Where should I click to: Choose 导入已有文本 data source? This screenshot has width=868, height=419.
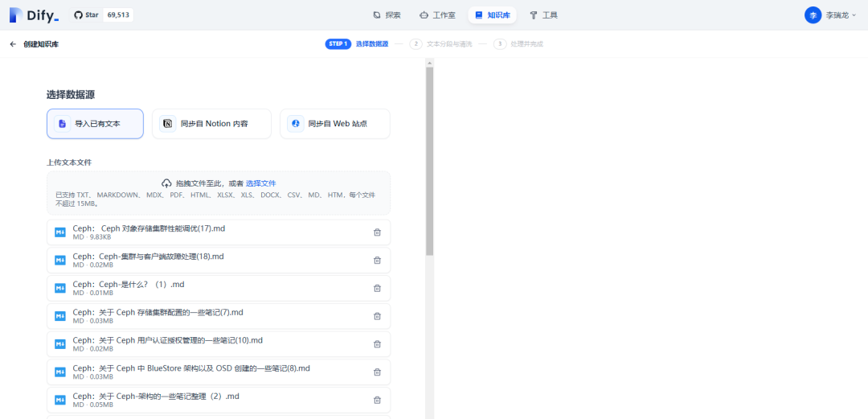pos(95,124)
